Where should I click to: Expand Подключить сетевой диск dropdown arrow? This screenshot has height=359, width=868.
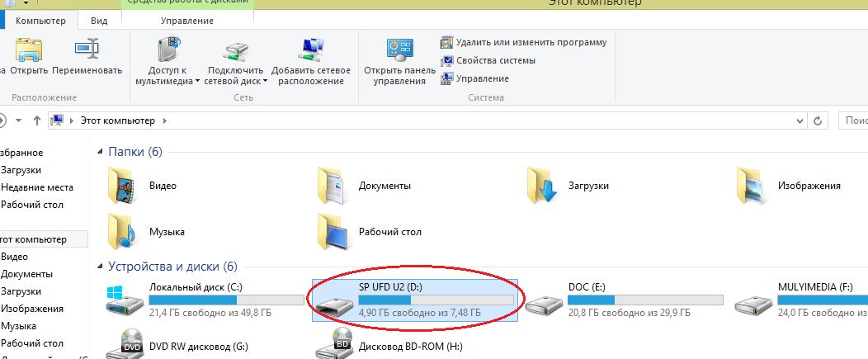[265, 82]
